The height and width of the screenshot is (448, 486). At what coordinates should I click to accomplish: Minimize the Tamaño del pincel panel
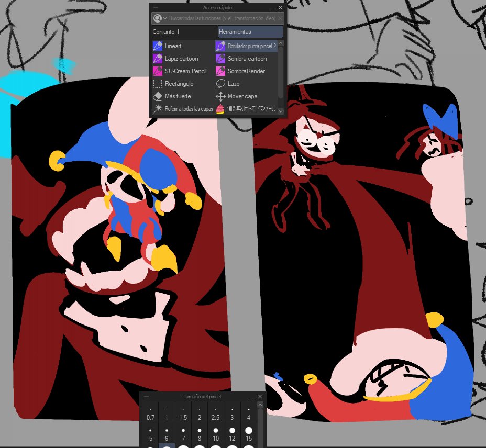pos(252,397)
